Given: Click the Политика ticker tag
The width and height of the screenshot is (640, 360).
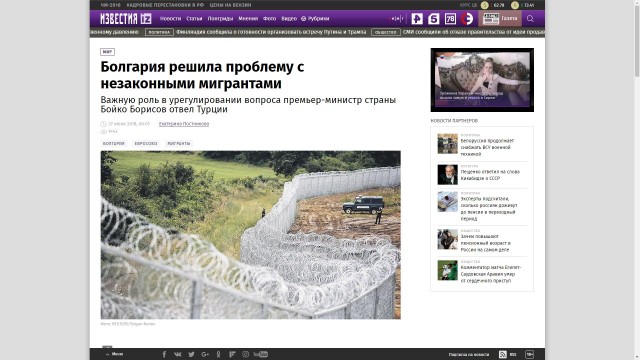Looking at the screenshot, I should [x=159, y=32].
